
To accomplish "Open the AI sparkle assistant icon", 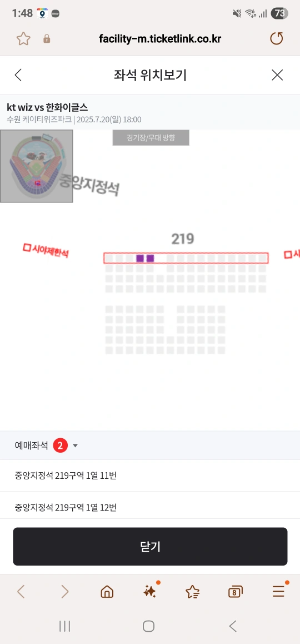I will [150, 591].
